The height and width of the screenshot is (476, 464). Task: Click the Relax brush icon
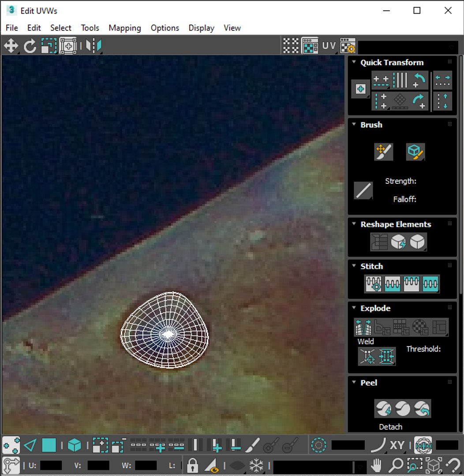click(x=415, y=152)
